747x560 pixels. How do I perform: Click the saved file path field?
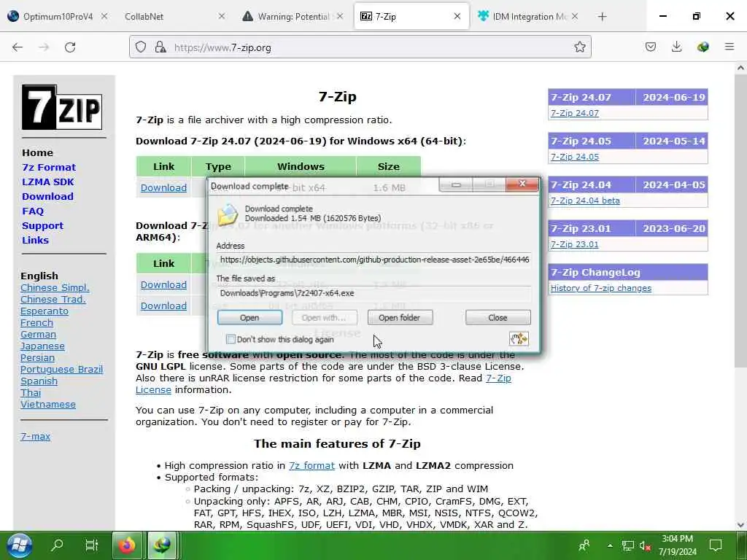(x=374, y=293)
